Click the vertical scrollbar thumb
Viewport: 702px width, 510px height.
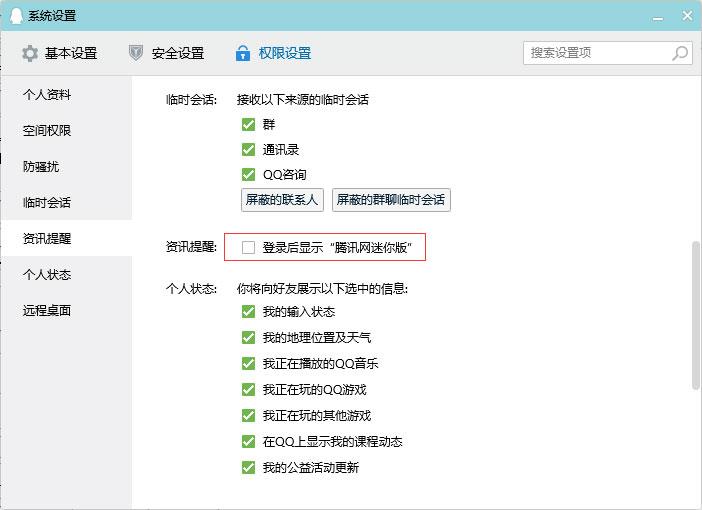point(695,316)
